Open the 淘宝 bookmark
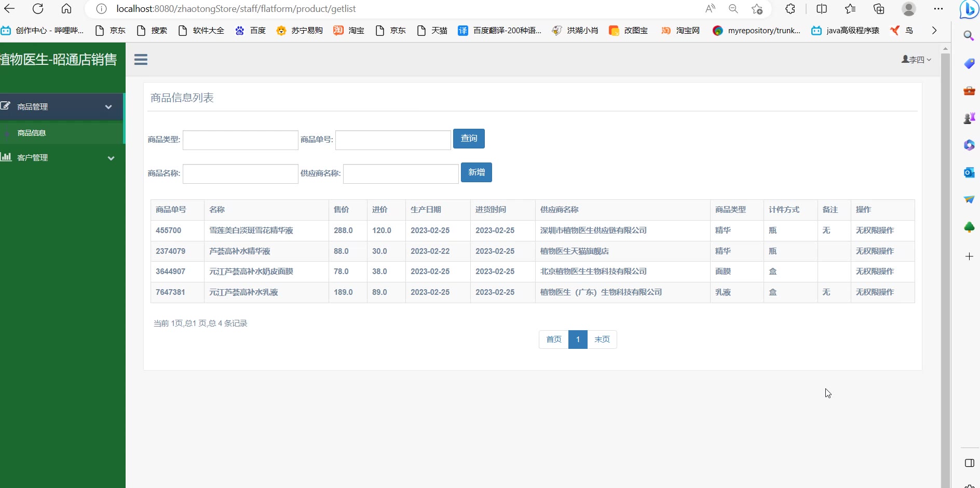The height and width of the screenshot is (488, 980). pyautogui.click(x=349, y=31)
